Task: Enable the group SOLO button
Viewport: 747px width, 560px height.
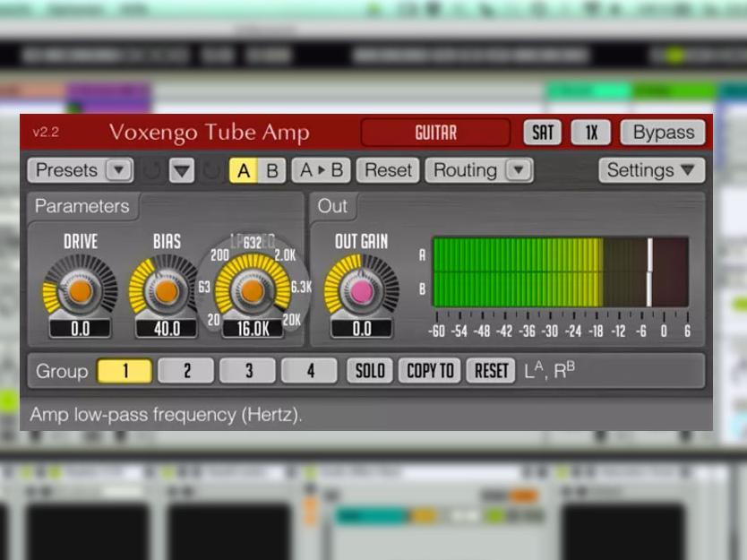Action: 370,371
